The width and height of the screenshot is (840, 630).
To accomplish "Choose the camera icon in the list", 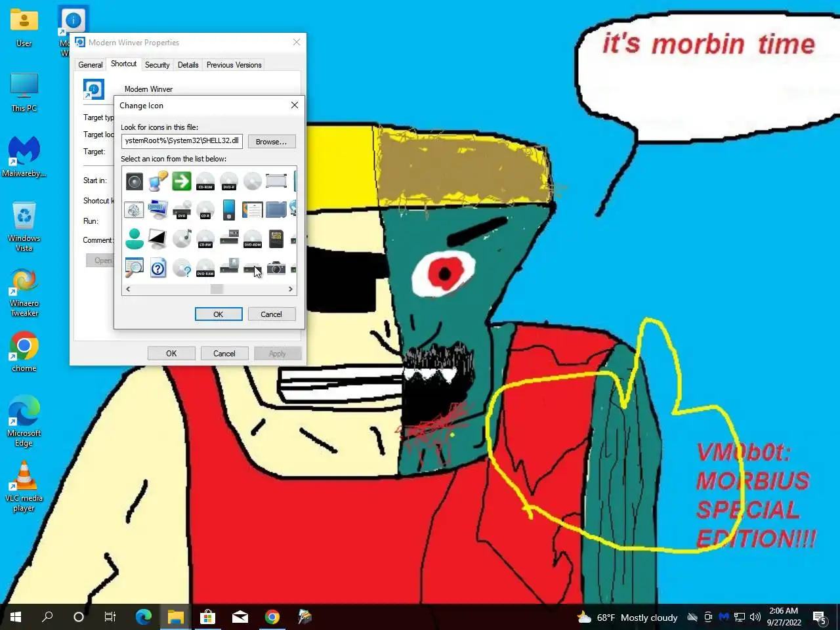I will pyautogui.click(x=276, y=268).
